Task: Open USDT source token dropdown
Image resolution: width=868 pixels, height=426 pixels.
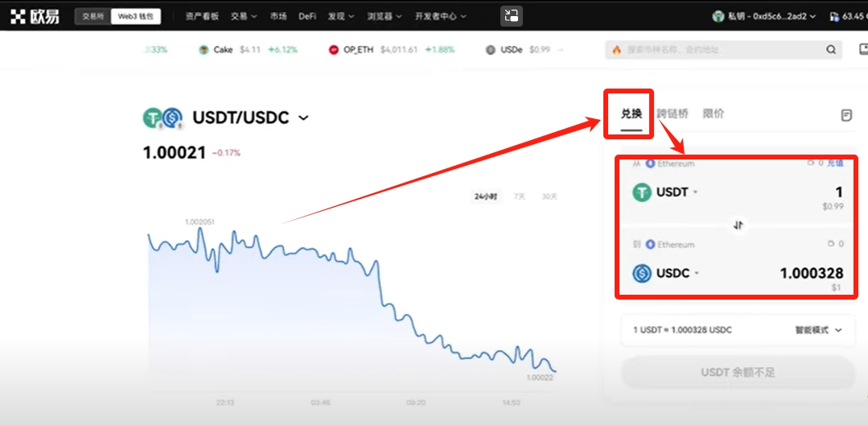Action: [x=664, y=192]
